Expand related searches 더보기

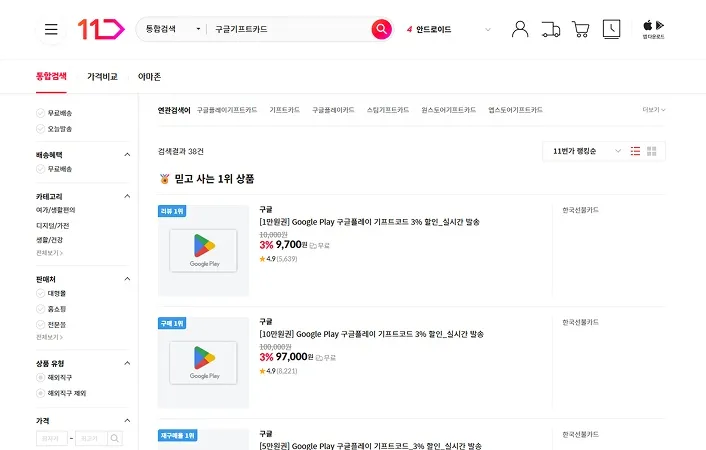[x=654, y=110]
